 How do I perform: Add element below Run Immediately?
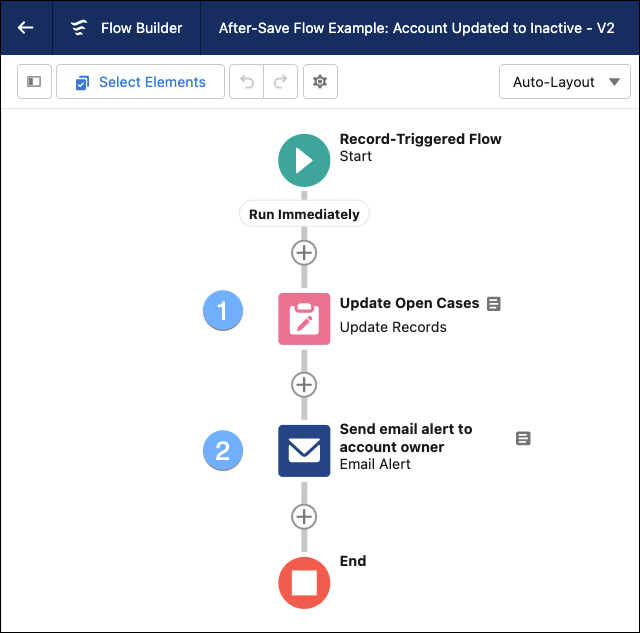click(304, 253)
